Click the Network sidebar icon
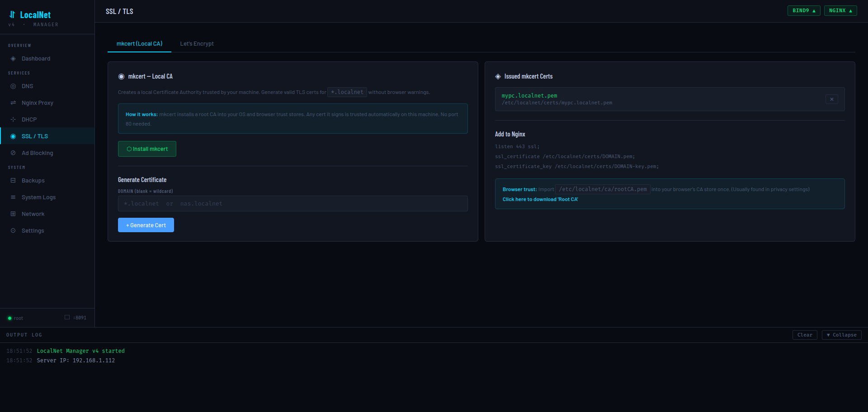The width and height of the screenshot is (868, 412). click(13, 214)
